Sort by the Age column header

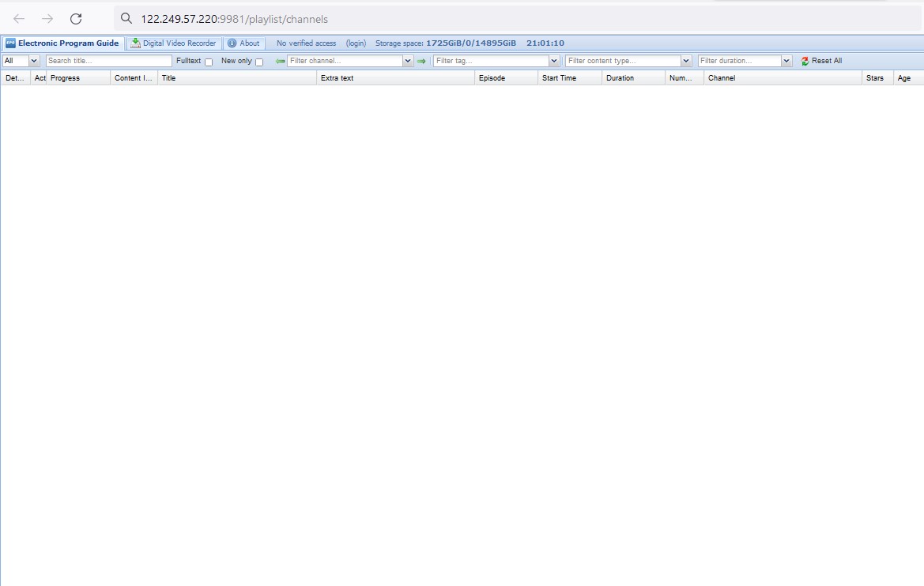908,77
